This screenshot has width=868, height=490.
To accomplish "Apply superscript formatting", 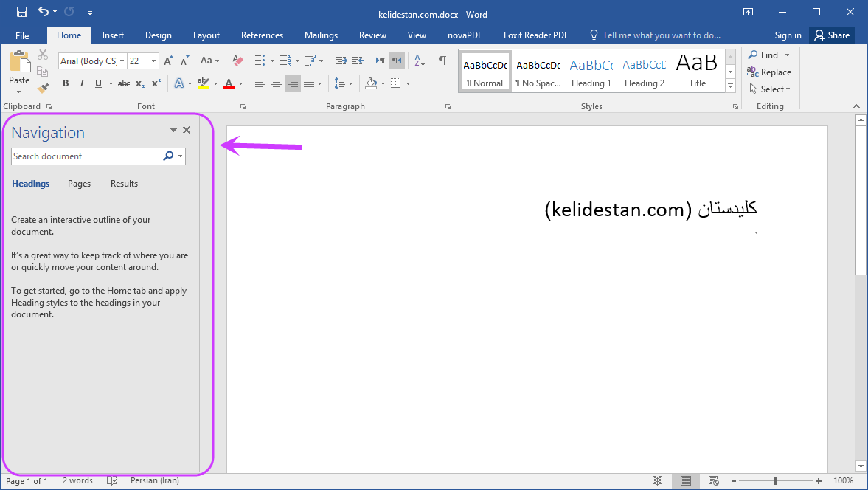I will (156, 83).
